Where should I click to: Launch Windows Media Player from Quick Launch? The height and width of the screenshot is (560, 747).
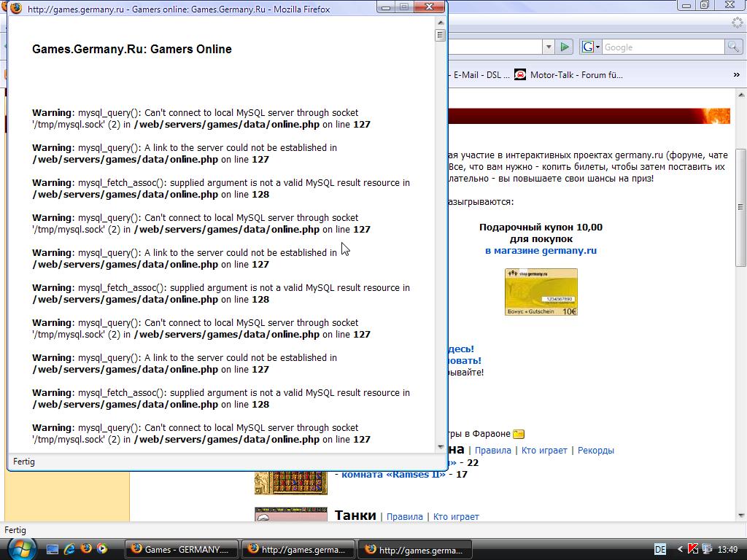[x=102, y=548]
